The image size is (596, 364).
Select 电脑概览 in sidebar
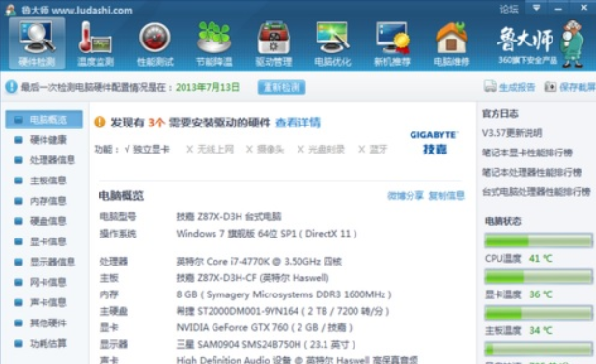tap(44, 120)
